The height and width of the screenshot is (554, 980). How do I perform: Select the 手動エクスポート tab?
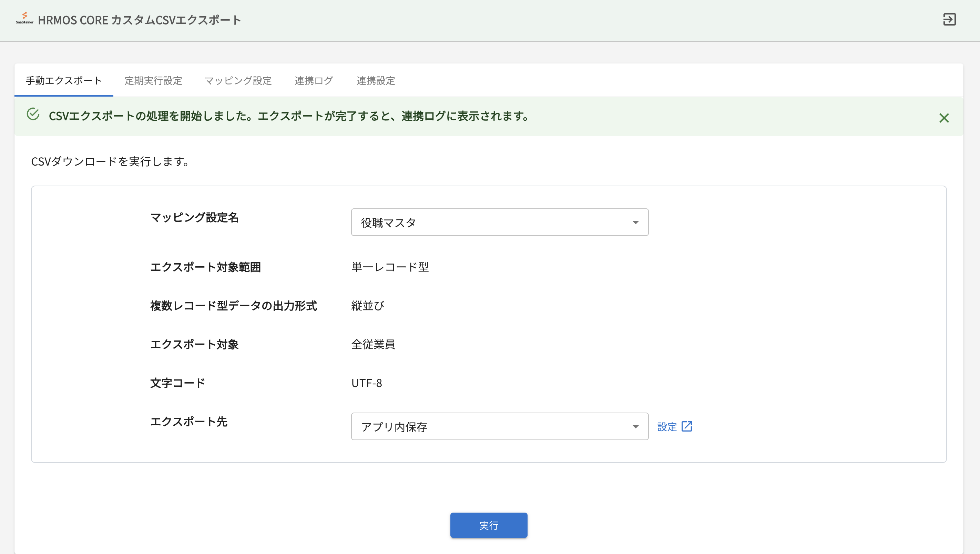63,81
